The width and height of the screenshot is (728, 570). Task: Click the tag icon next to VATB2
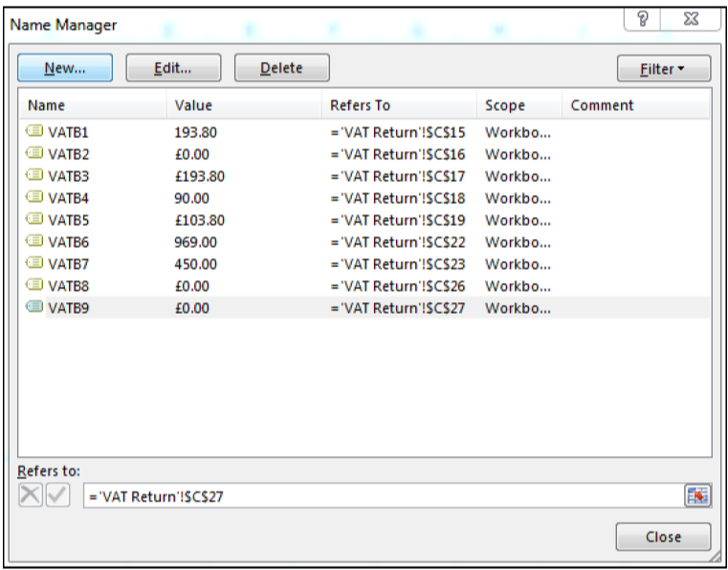pos(34,153)
